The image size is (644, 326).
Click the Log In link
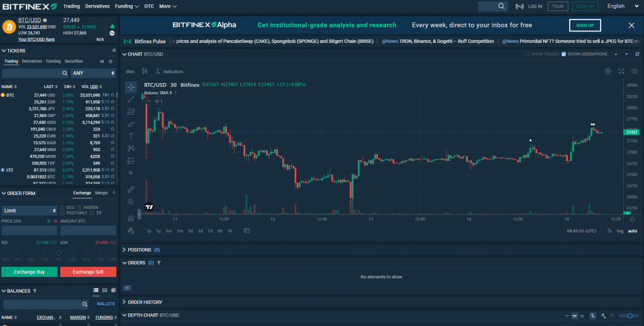[x=535, y=6]
